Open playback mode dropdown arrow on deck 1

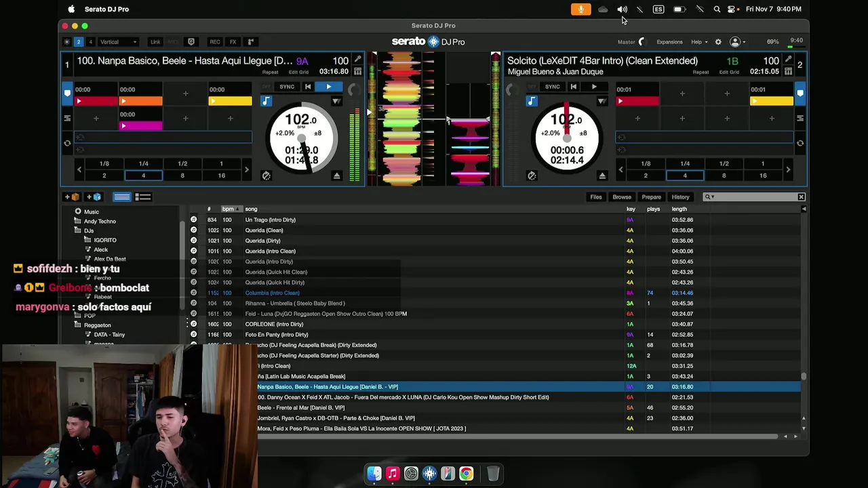[x=336, y=101]
